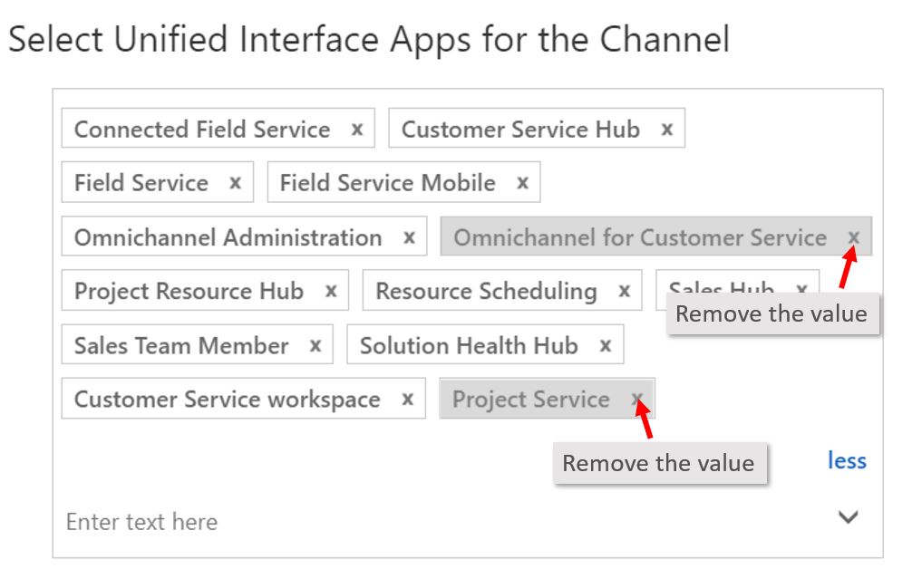Select the 'Connected Field Service' tag text

202,130
